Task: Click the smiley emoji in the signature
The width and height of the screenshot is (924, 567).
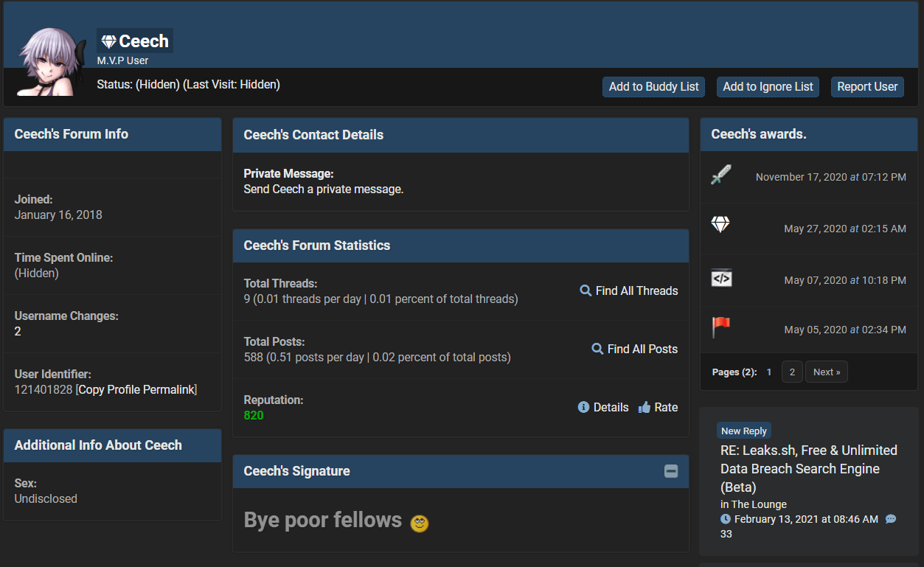Action: pos(420,523)
